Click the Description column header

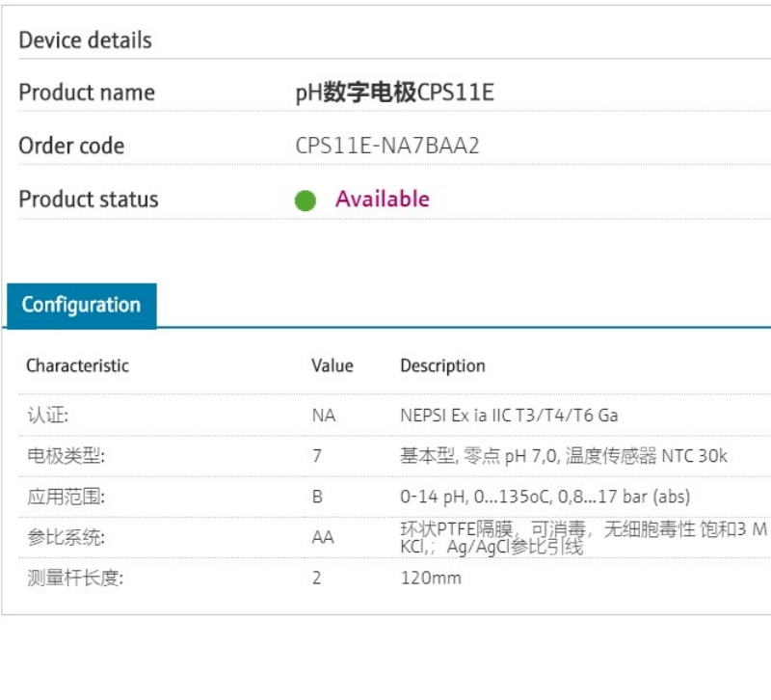[442, 366]
